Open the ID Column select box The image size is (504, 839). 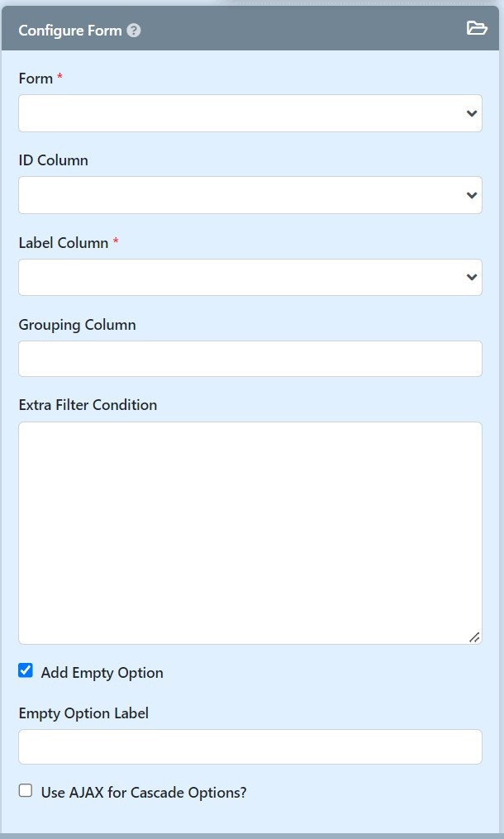pyautogui.click(x=250, y=195)
